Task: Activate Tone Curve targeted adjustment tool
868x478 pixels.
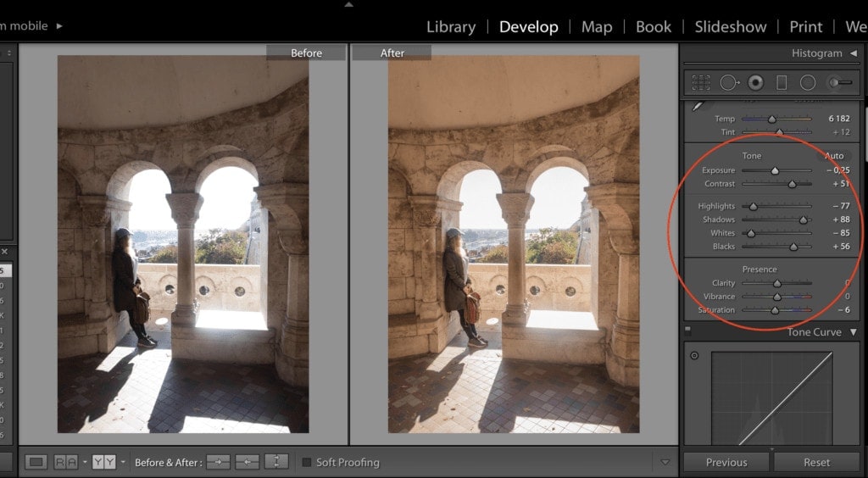Action: pyautogui.click(x=694, y=356)
